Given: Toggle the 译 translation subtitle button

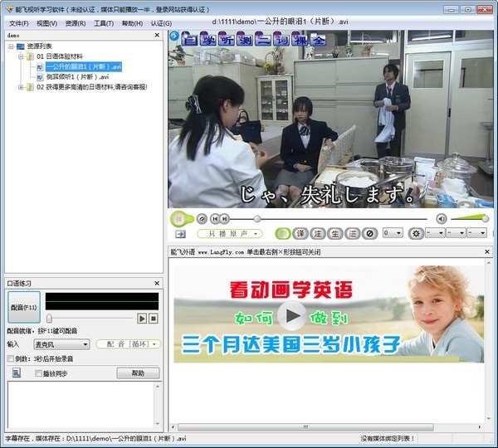Looking at the screenshot, I should pos(300,234).
